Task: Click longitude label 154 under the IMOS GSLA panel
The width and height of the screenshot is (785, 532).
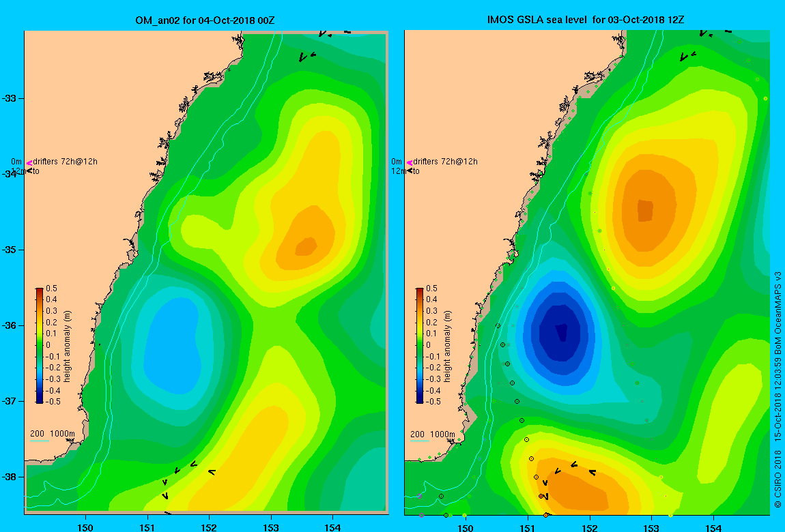Action: 713,527
